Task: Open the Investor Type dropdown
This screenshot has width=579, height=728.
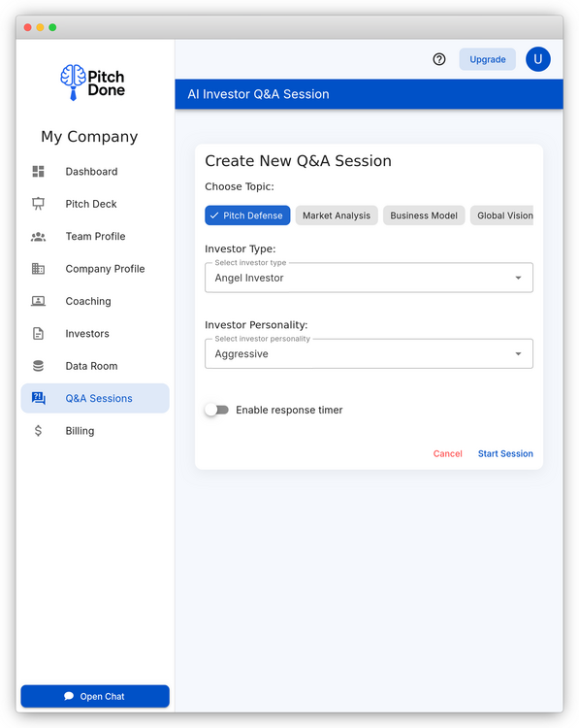Action: click(x=369, y=278)
